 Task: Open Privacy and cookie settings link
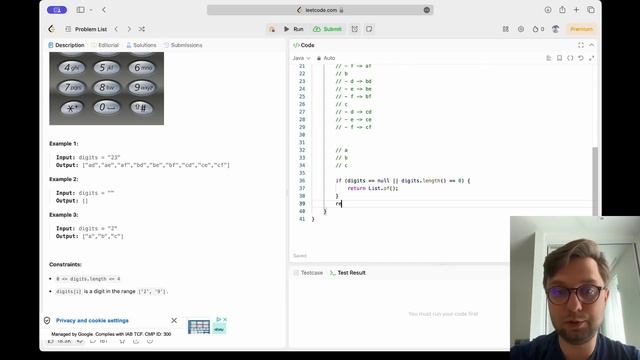tap(92, 320)
